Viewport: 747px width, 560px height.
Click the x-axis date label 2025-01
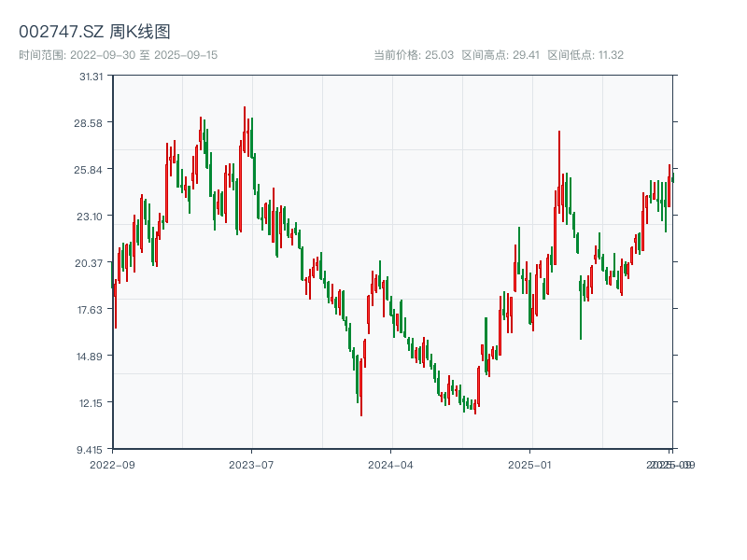tap(529, 465)
